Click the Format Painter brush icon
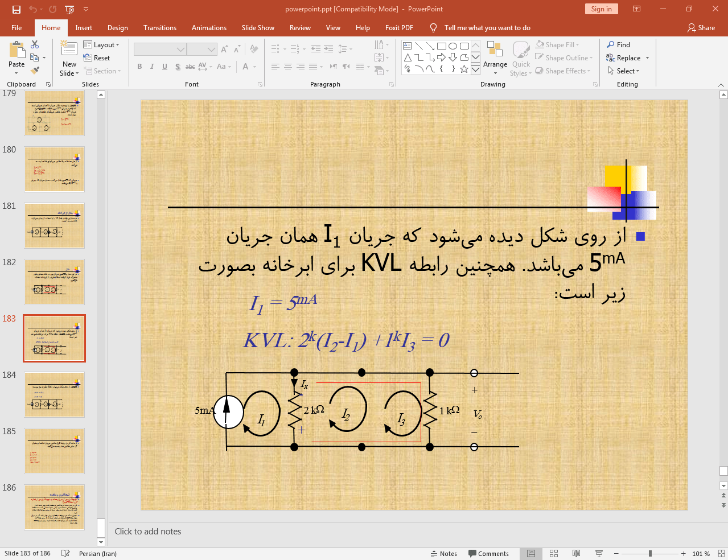The image size is (728, 560). click(x=35, y=71)
